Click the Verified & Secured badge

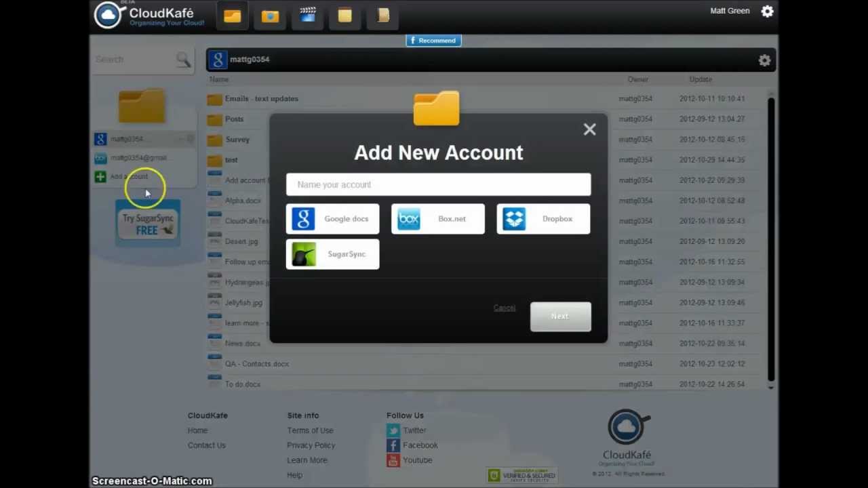522,475
